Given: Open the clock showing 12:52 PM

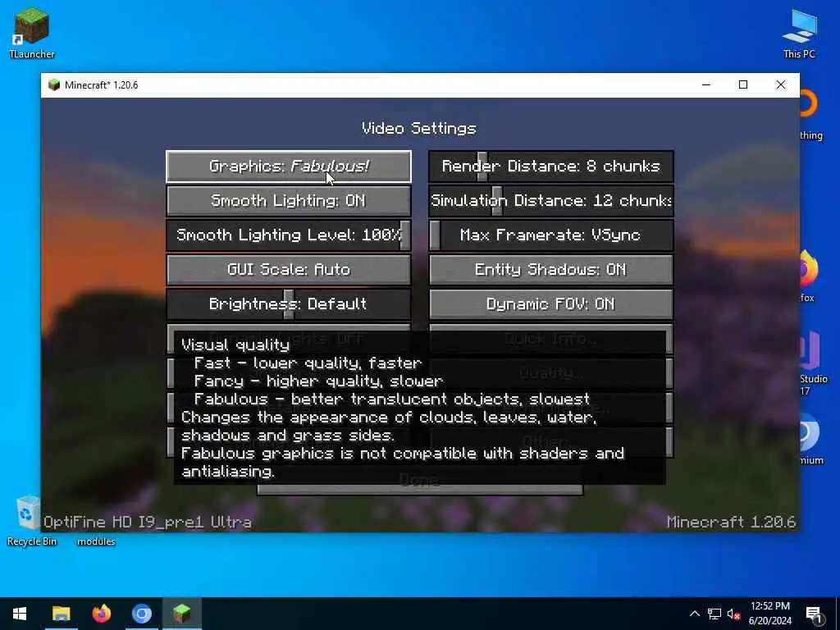Looking at the screenshot, I should tap(769, 614).
